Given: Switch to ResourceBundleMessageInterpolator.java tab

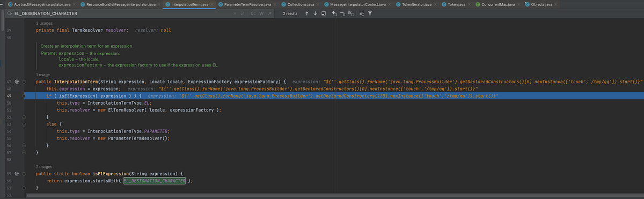Looking at the screenshot, I should (x=121, y=4).
